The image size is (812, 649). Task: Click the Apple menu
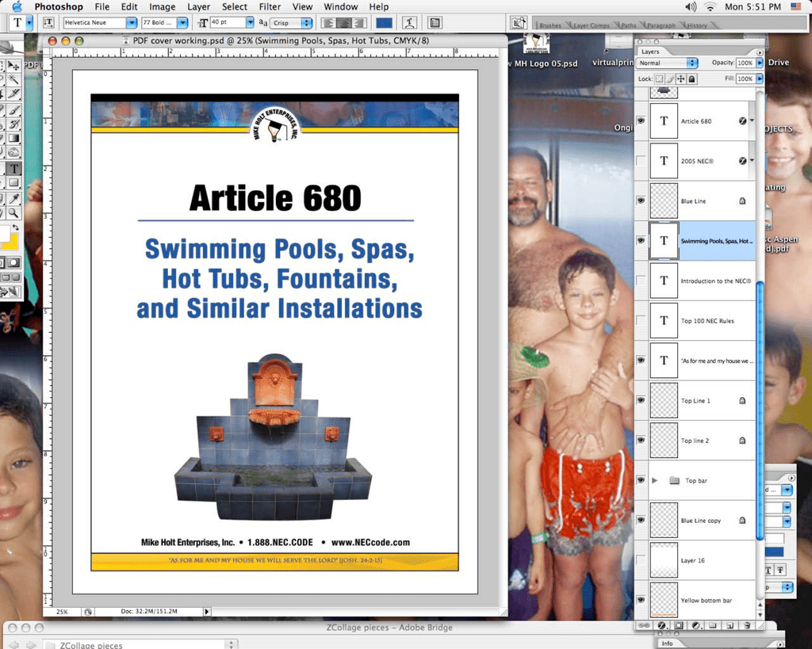click(17, 6)
